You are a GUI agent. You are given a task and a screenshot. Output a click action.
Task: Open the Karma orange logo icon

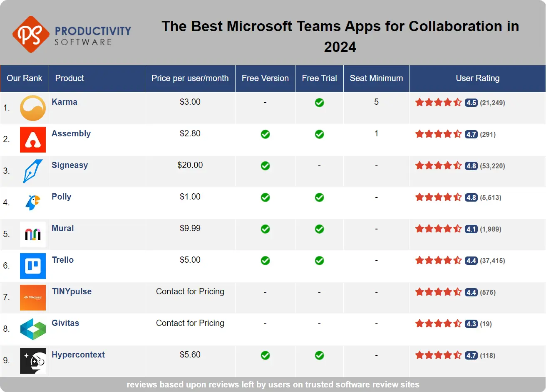(x=33, y=108)
